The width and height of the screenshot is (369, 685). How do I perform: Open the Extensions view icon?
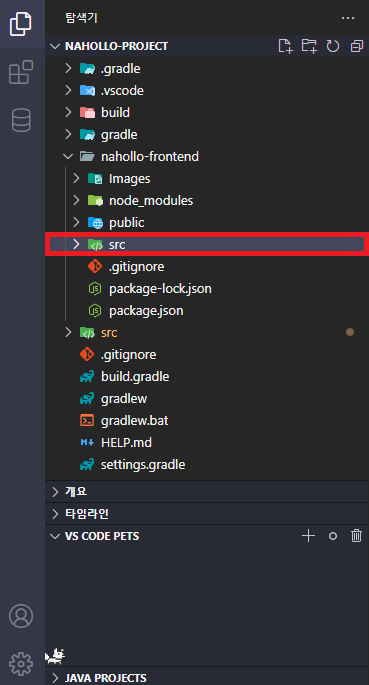21,72
